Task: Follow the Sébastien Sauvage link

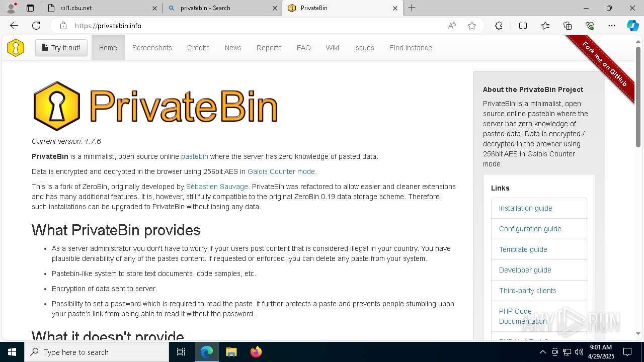Action: tap(217, 187)
